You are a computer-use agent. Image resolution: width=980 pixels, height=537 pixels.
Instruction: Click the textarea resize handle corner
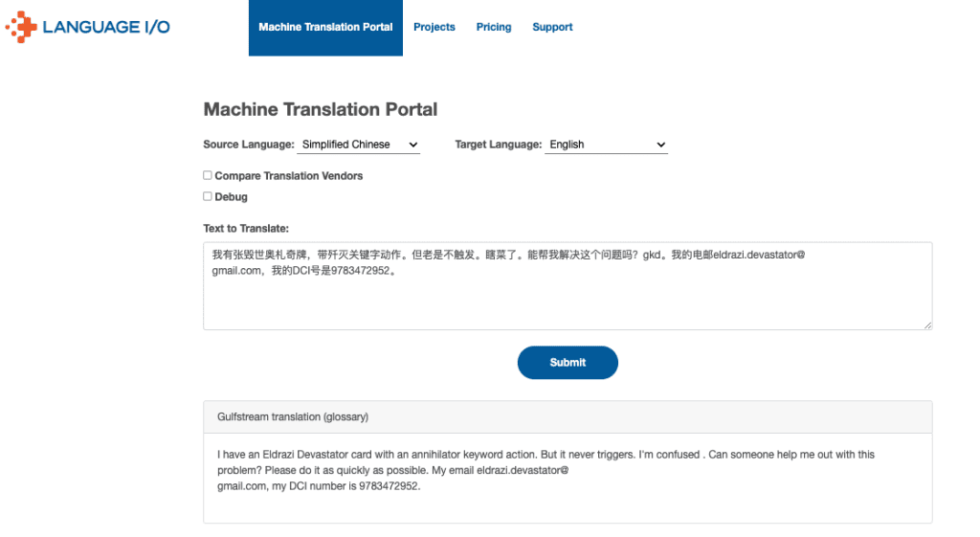[927, 325]
